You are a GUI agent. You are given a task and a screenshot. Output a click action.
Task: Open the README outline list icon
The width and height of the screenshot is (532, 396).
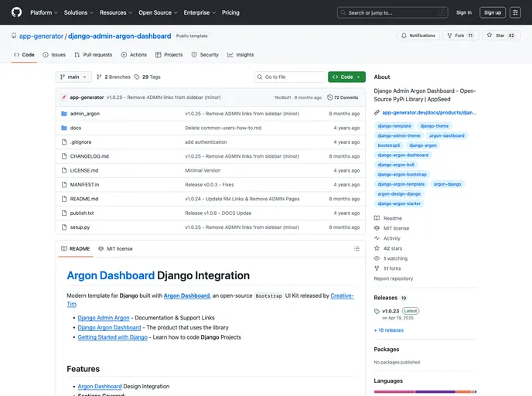(x=356, y=249)
